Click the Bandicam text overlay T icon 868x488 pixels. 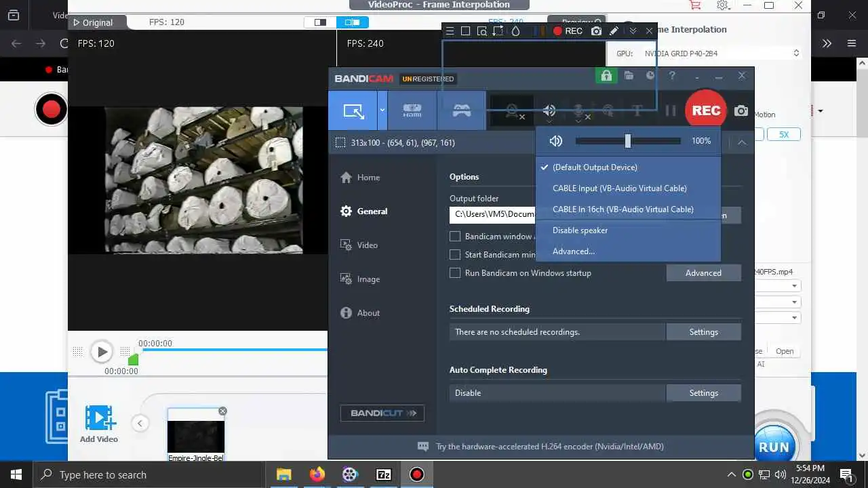pyautogui.click(x=637, y=110)
